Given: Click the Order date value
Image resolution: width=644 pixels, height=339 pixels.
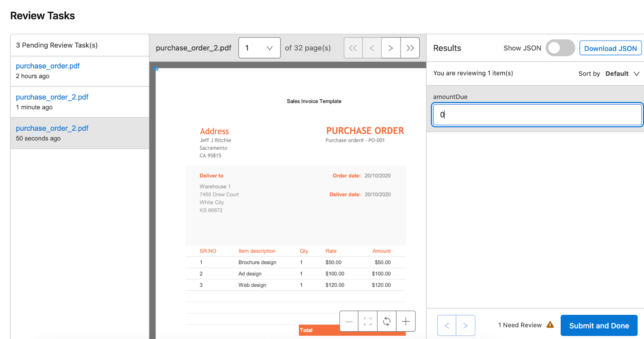Looking at the screenshot, I should point(378,176).
